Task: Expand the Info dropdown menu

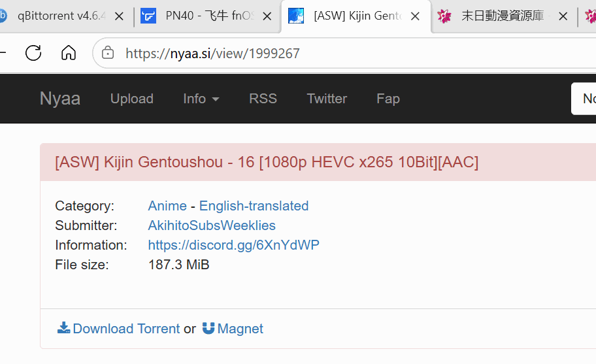Action: tap(201, 99)
